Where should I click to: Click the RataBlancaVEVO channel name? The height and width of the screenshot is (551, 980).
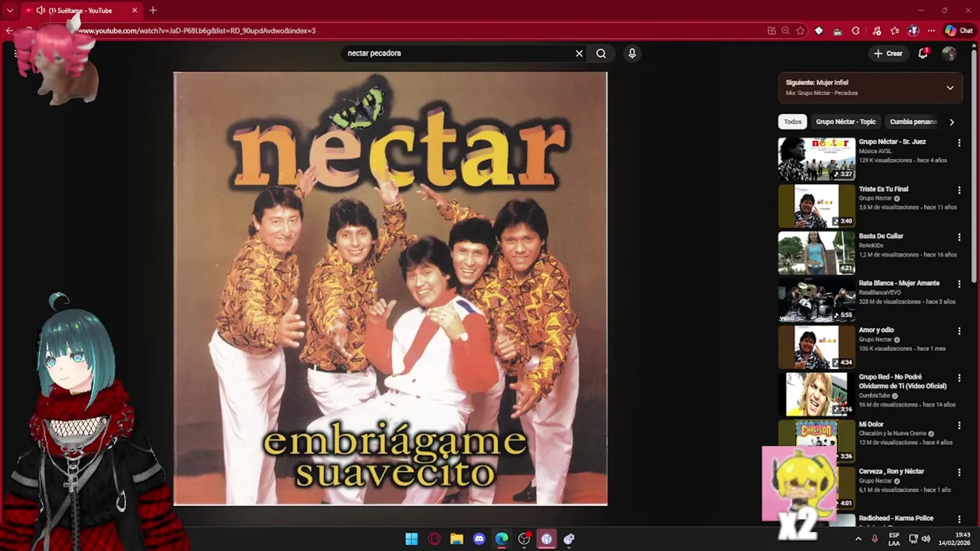pos(880,292)
